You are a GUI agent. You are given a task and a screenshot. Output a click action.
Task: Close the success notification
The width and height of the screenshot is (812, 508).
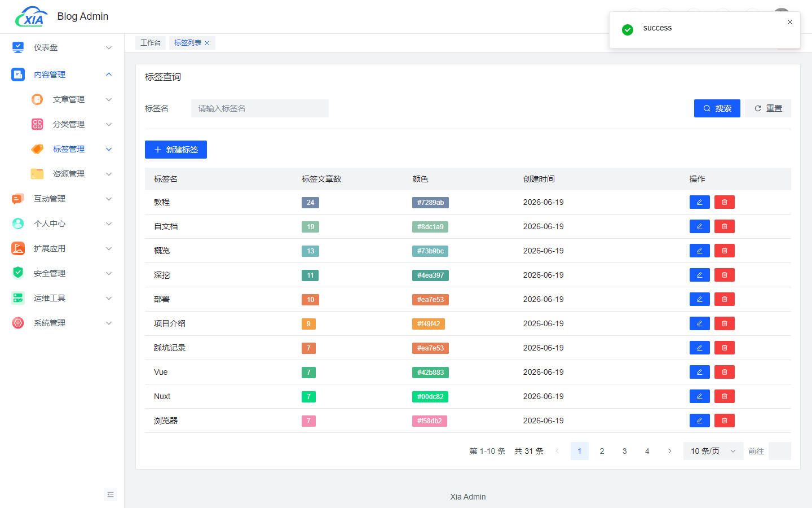click(x=790, y=22)
